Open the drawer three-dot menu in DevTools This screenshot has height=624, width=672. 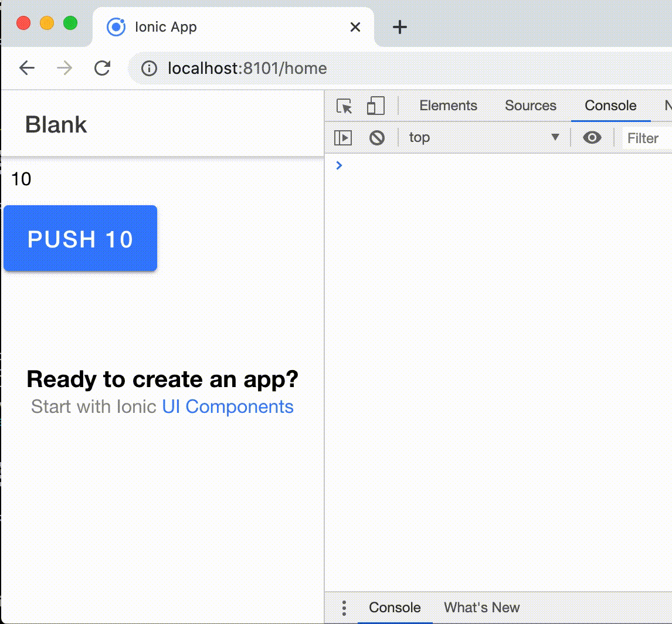point(344,608)
